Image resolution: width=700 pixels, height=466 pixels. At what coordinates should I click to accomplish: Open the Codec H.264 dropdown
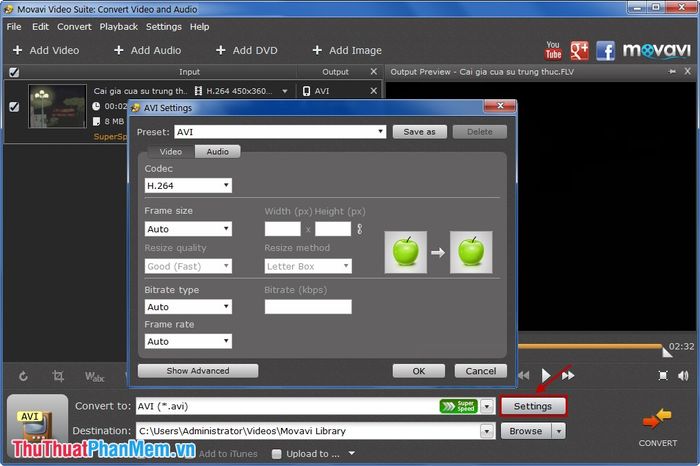188,186
